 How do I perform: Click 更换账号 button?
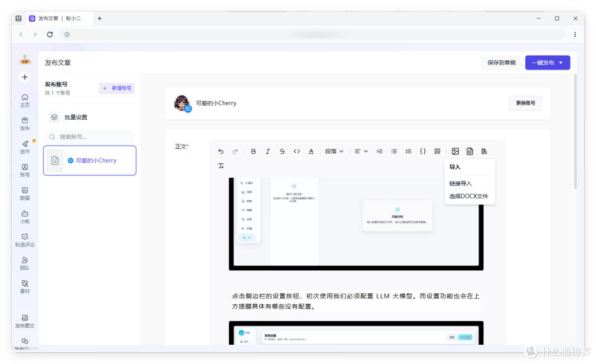(526, 103)
